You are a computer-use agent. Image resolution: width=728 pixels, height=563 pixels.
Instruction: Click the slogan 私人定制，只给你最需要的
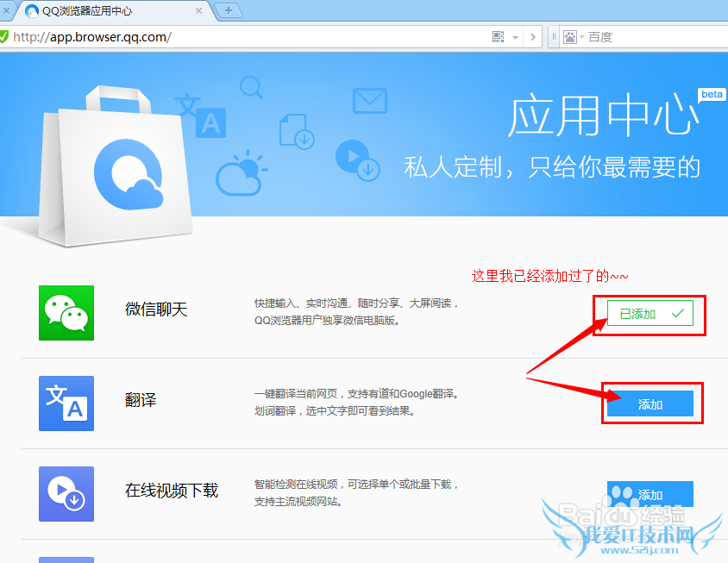click(x=552, y=167)
